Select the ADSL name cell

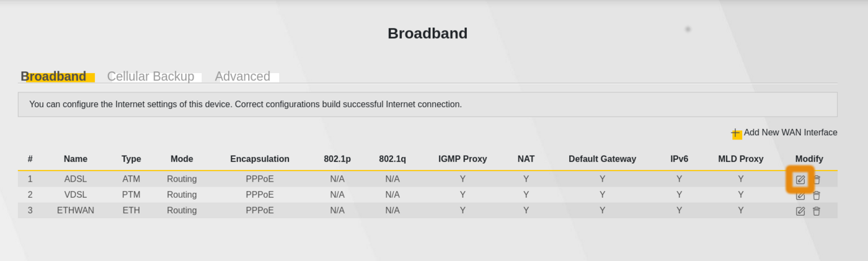coord(75,179)
